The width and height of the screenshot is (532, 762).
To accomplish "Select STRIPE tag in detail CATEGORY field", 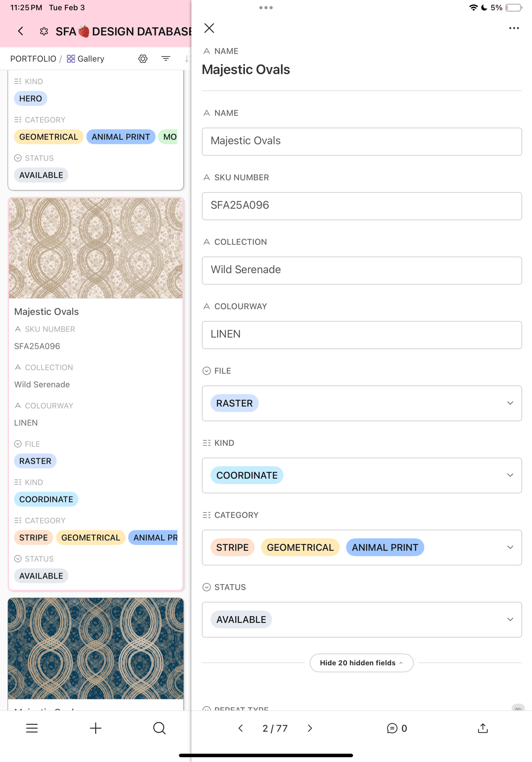I will [x=232, y=547].
